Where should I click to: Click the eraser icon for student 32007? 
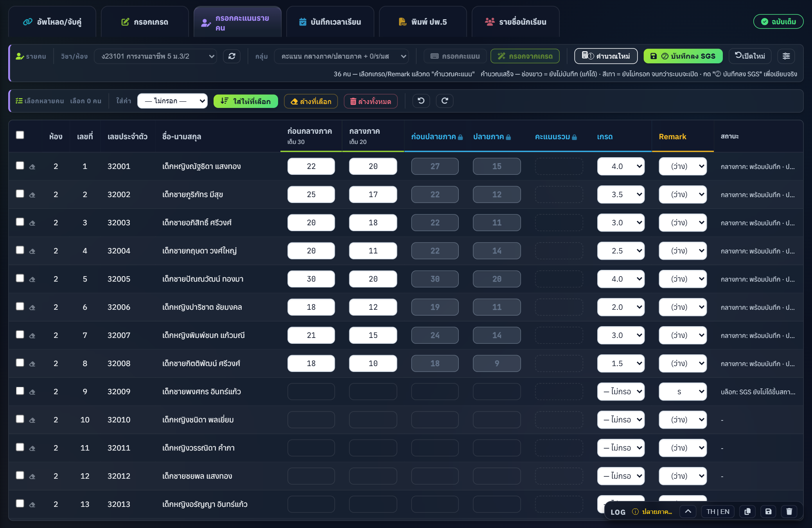[x=32, y=336]
